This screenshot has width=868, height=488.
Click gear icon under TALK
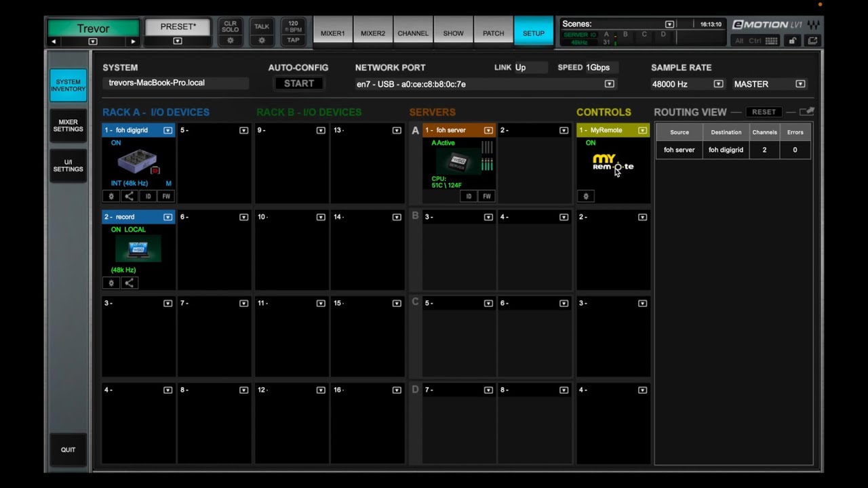pos(262,40)
